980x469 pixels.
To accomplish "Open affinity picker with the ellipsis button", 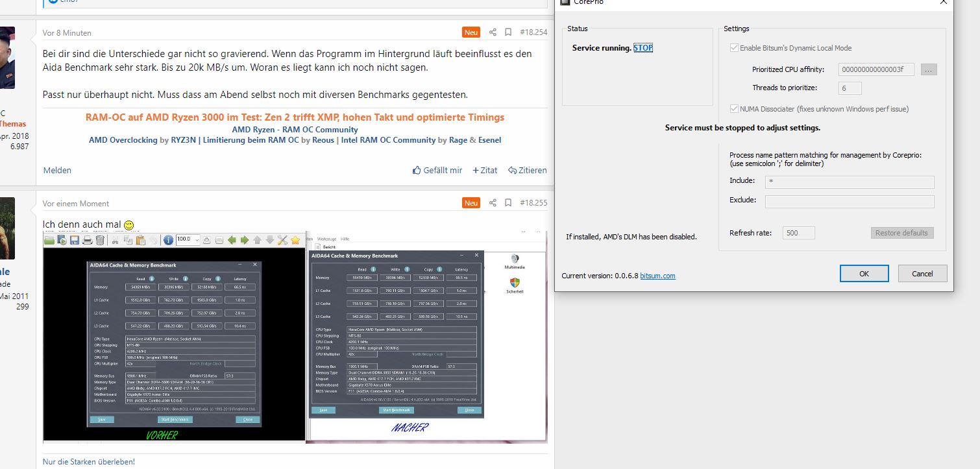I will click(x=929, y=69).
